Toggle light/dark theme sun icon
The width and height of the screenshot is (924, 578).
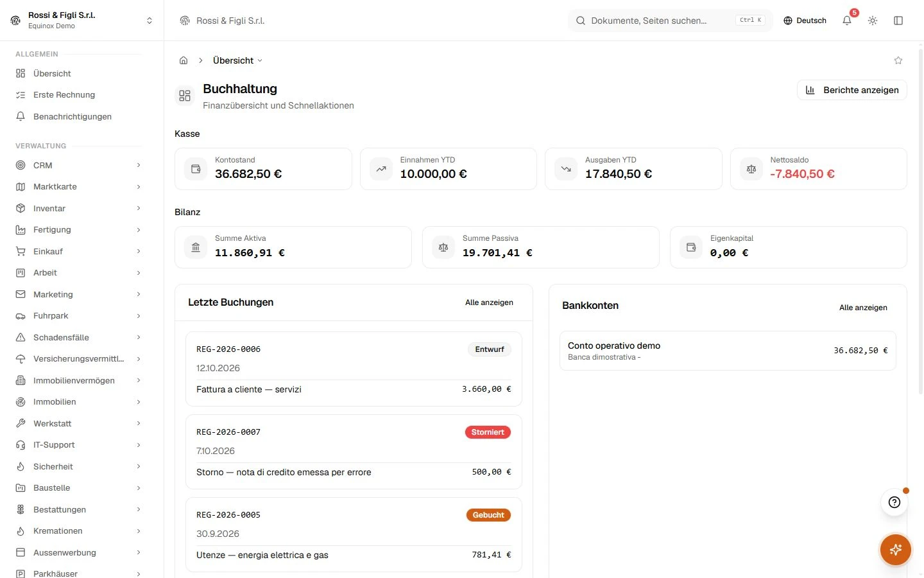[x=873, y=21]
